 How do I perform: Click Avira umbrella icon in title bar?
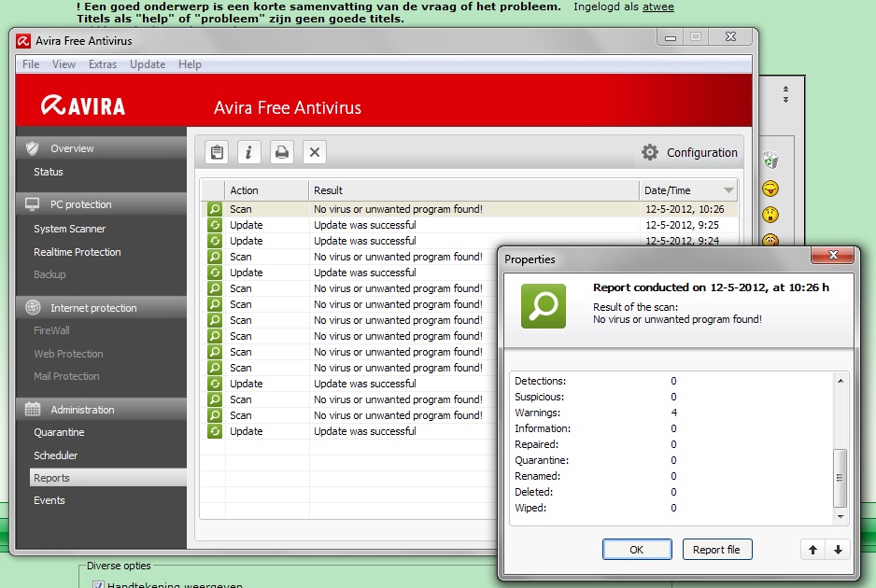(23, 41)
